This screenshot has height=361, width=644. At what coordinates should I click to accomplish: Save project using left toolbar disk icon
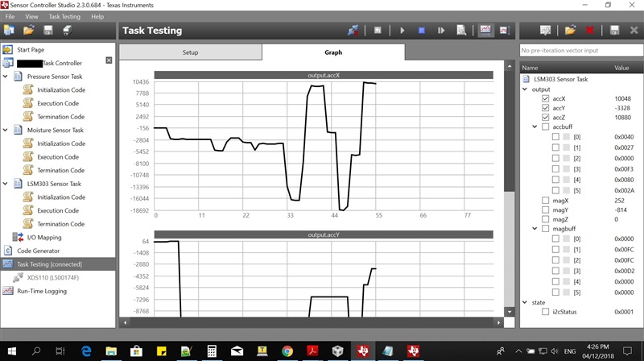coord(48,31)
